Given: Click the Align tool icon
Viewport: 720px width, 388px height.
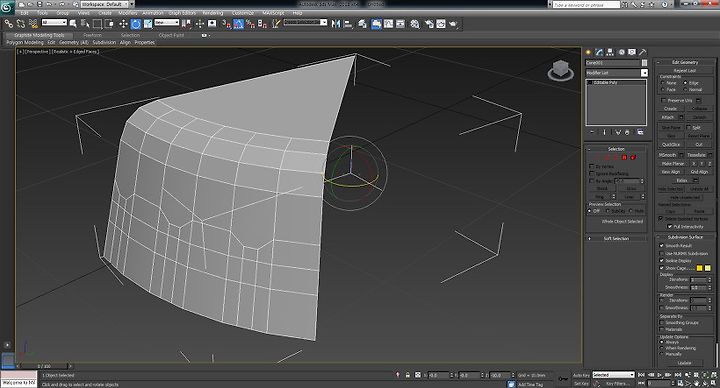Looking at the screenshot, I should coord(348,23).
